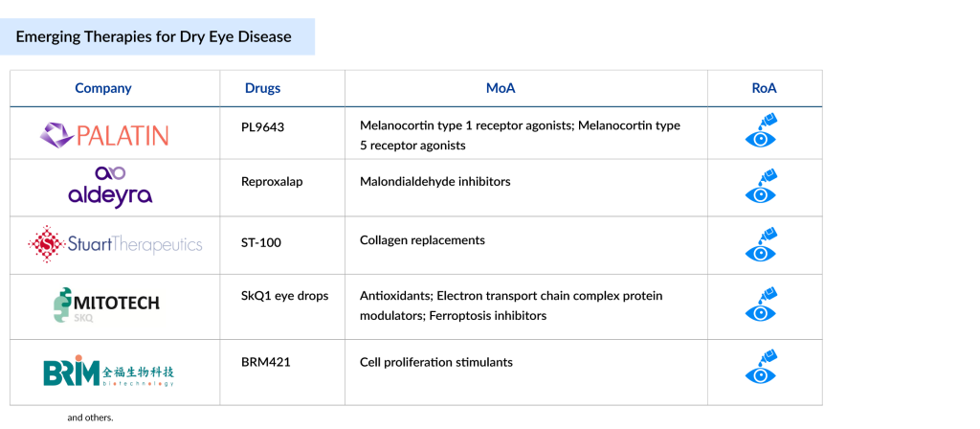The width and height of the screenshot is (980, 429).
Task: Click the Reproxalap drug name
Action: coord(272,181)
